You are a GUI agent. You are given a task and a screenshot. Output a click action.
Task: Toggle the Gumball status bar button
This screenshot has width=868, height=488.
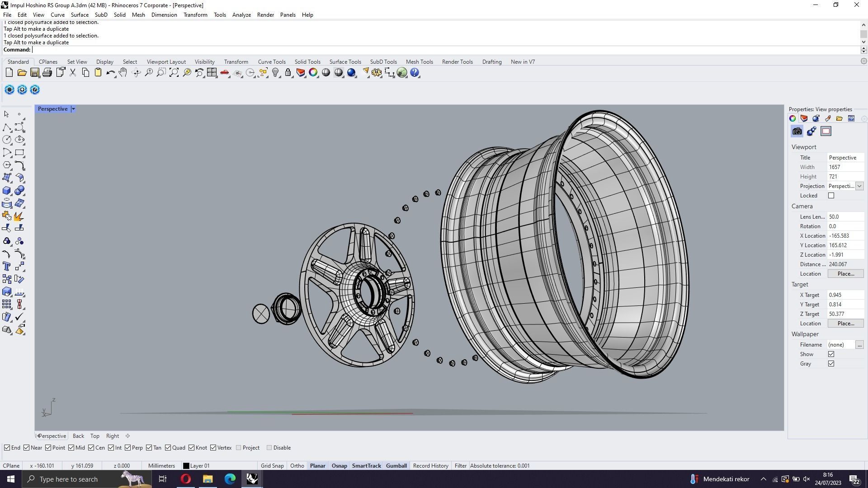396,466
